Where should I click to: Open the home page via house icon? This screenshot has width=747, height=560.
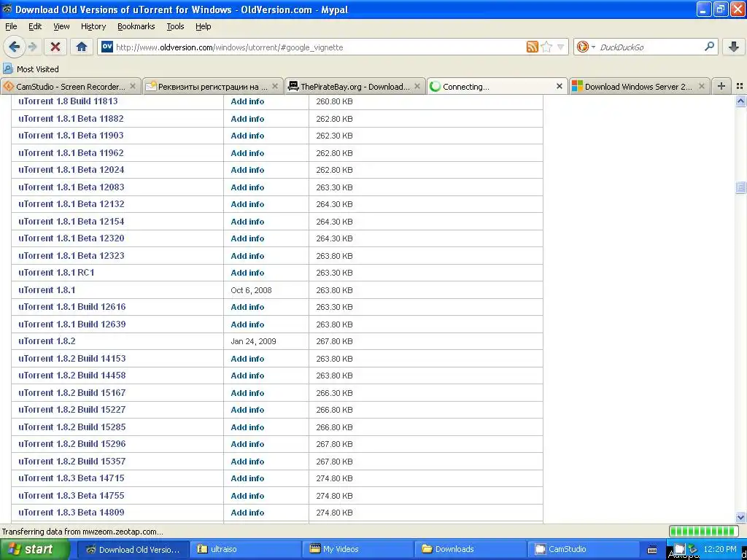click(82, 47)
